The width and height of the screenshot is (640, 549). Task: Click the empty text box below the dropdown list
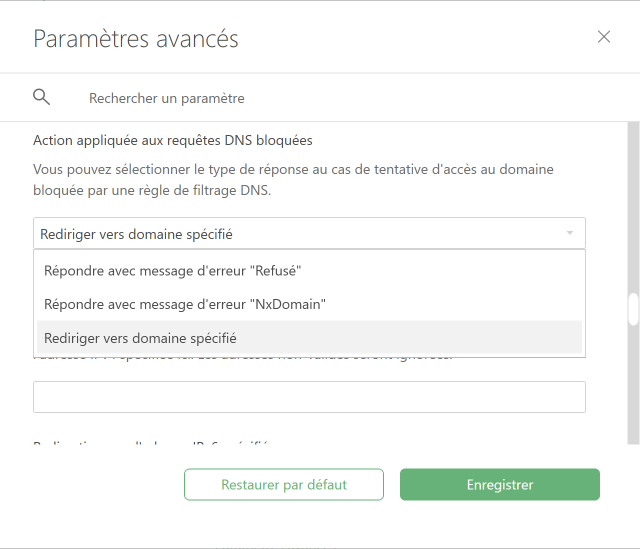coord(309,397)
